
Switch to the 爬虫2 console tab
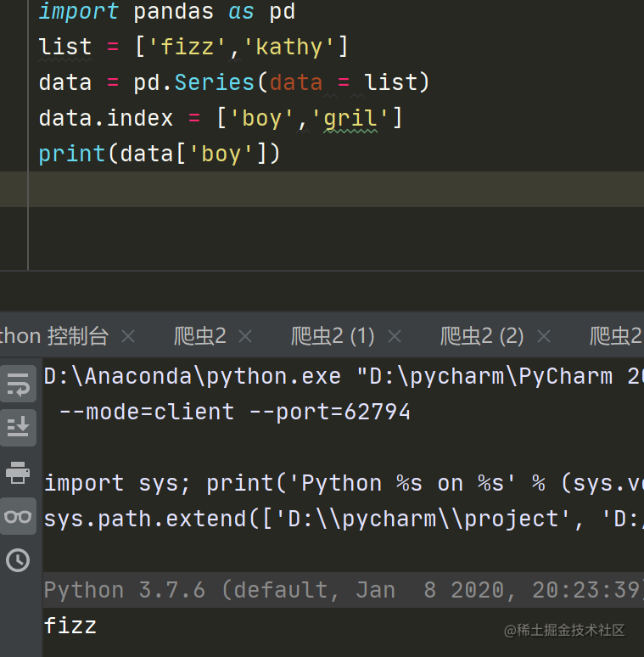(200, 336)
